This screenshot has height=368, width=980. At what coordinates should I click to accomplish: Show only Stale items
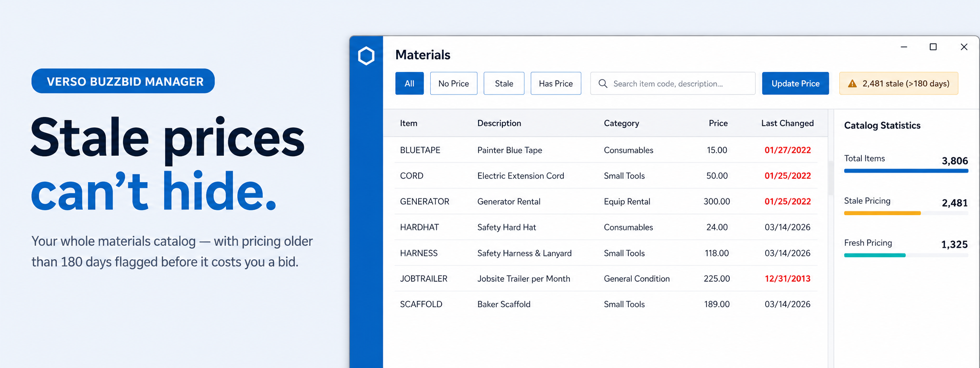pos(504,83)
